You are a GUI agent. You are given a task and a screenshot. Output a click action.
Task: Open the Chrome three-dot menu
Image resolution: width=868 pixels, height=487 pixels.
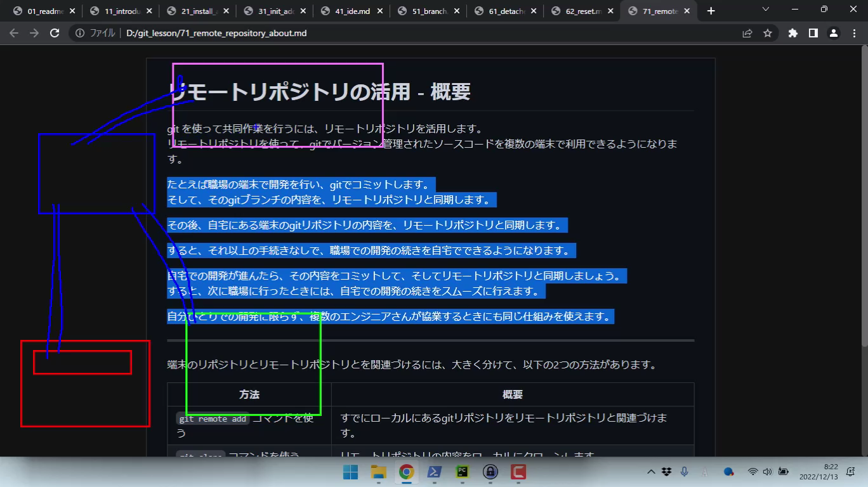pos(854,33)
